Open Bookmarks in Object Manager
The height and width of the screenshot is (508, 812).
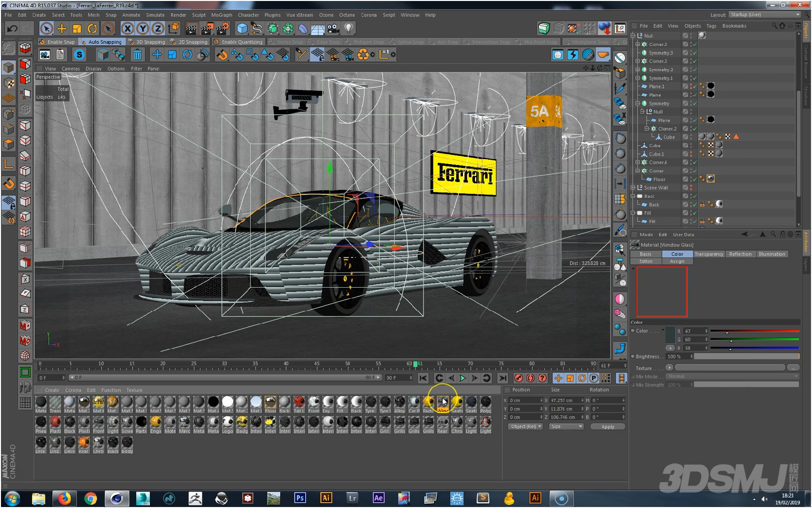pos(734,26)
